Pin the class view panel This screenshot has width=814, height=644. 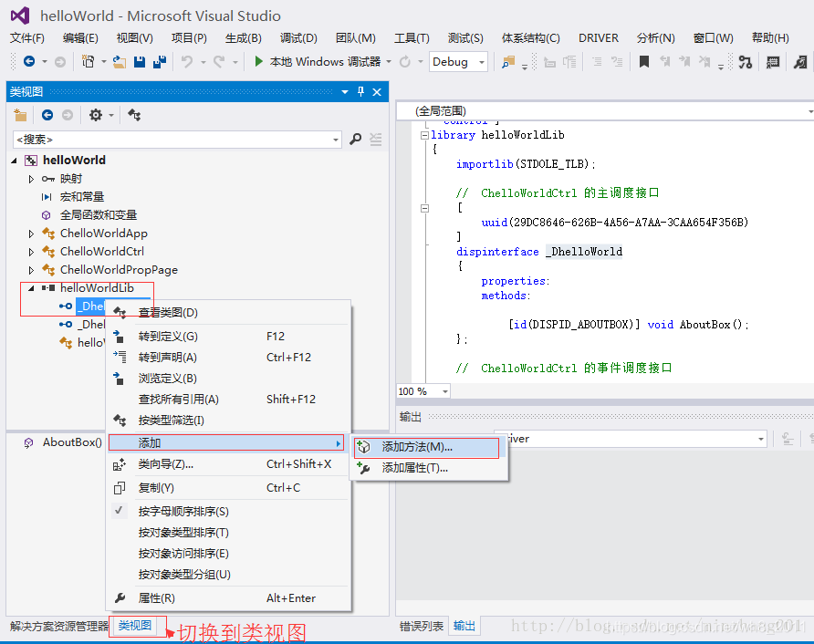click(x=360, y=92)
